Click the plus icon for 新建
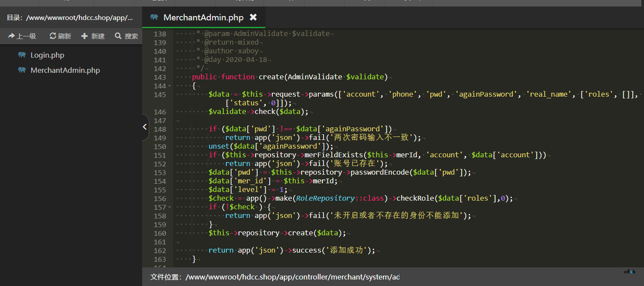The image size is (644, 286). pyautogui.click(x=85, y=36)
